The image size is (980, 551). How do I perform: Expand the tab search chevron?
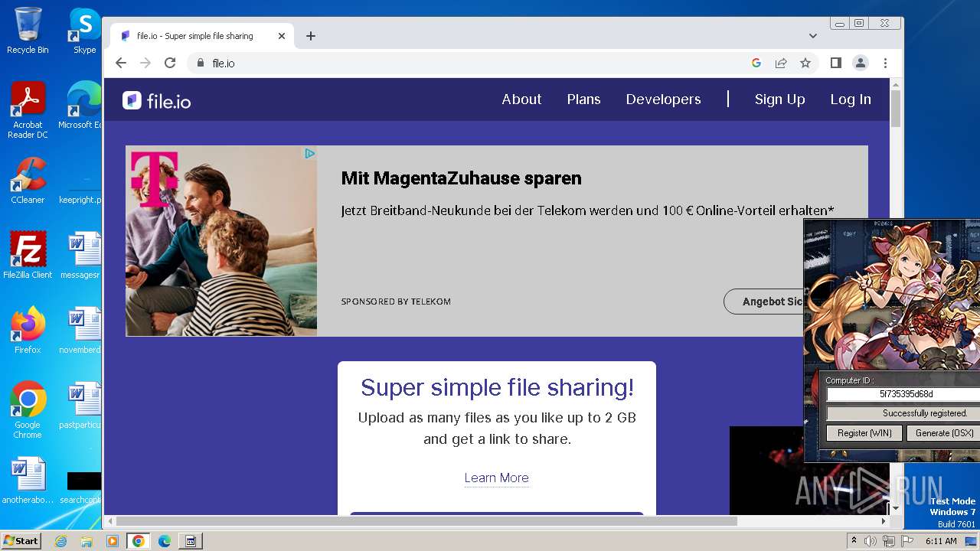coord(813,36)
